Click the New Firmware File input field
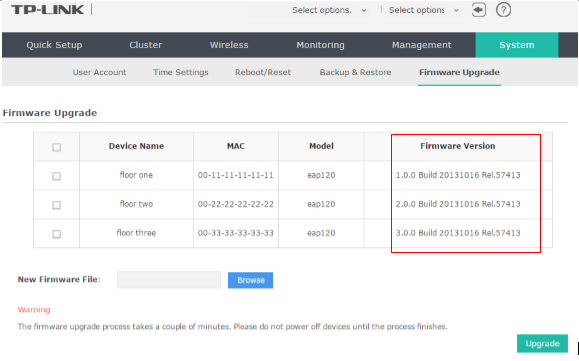579x361 pixels. (169, 280)
